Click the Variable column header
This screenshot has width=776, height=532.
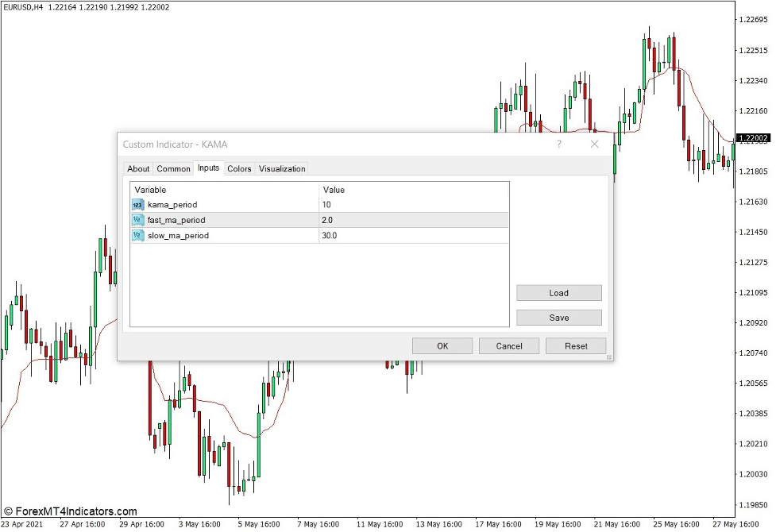[150, 190]
